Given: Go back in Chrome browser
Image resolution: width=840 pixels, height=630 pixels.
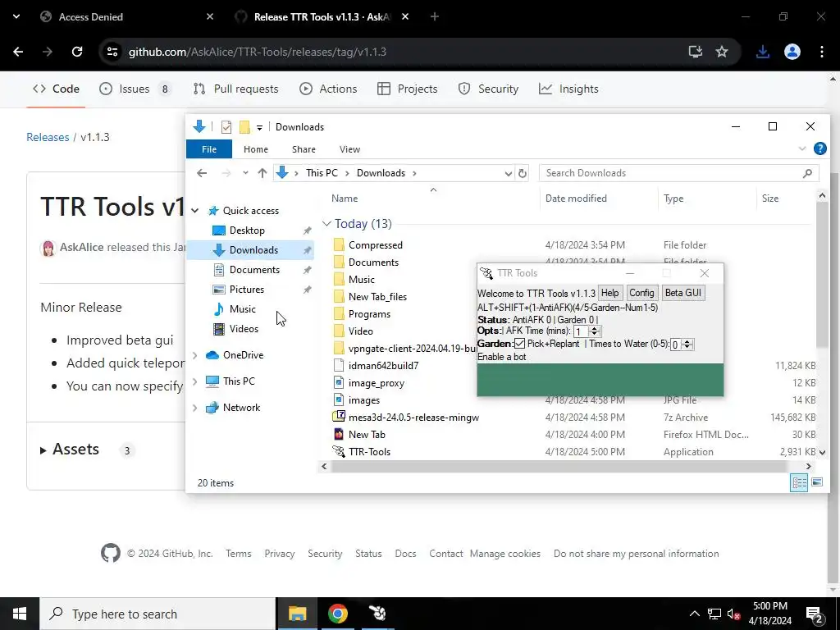Looking at the screenshot, I should tap(18, 52).
